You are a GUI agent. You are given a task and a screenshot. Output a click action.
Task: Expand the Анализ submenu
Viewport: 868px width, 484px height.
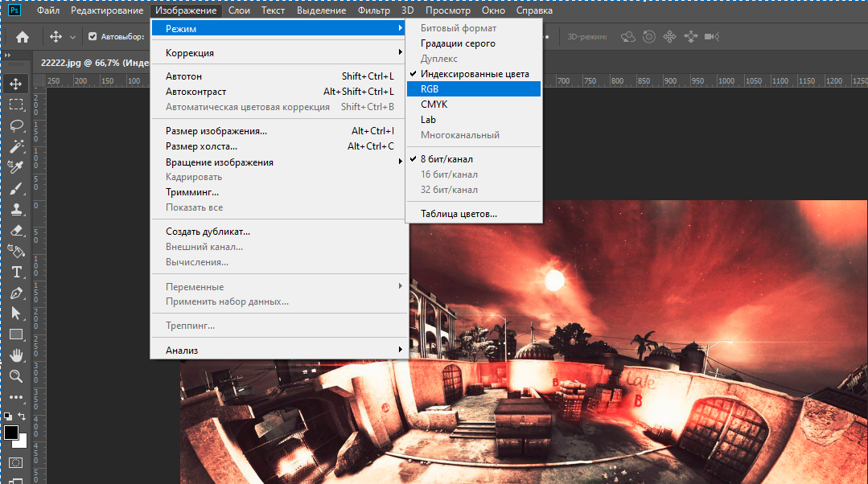[x=280, y=351]
